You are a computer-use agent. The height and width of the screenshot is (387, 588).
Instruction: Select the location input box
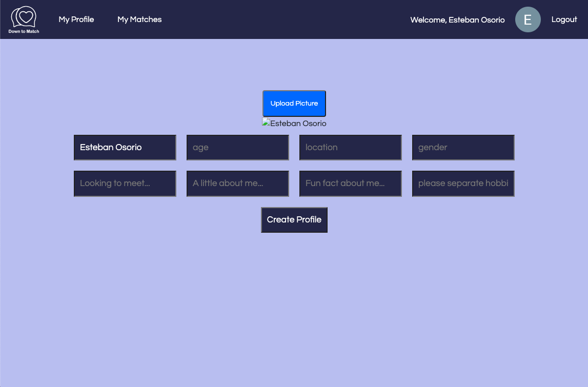350,147
